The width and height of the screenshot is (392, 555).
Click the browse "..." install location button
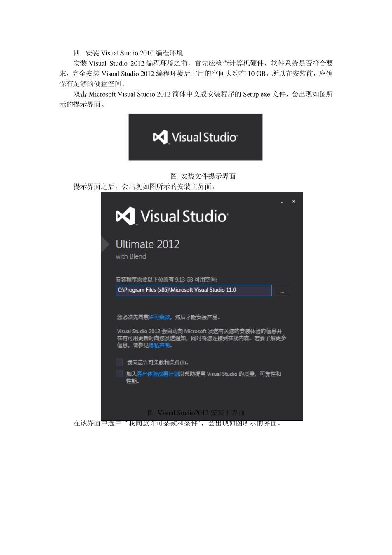282,290
